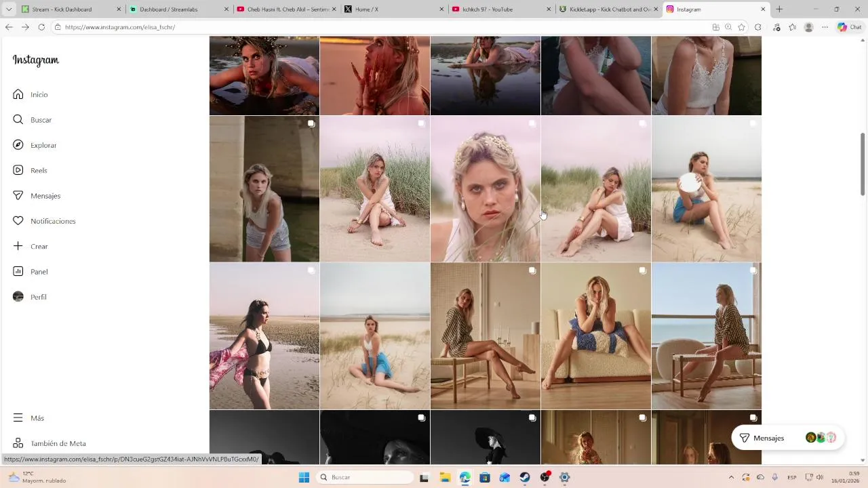This screenshot has width=868, height=488.
Task: Open post of woman on balcony by sea
Action: [x=707, y=336]
